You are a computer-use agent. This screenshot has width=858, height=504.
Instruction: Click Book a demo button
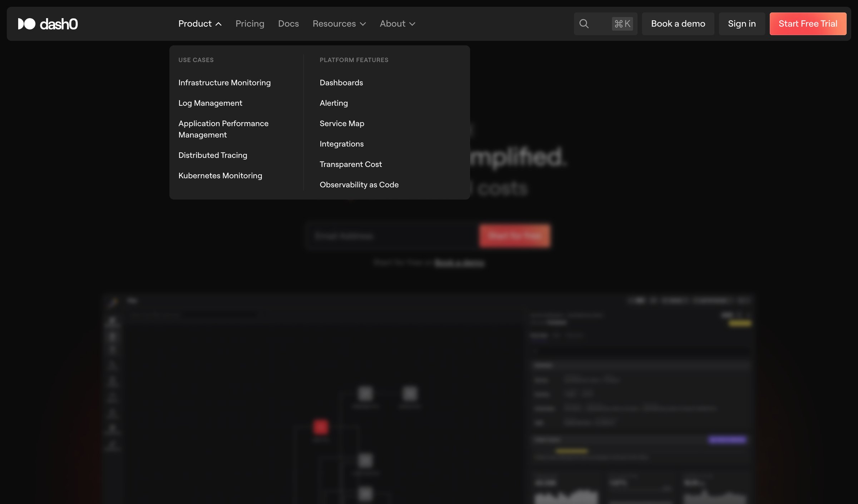(x=678, y=24)
